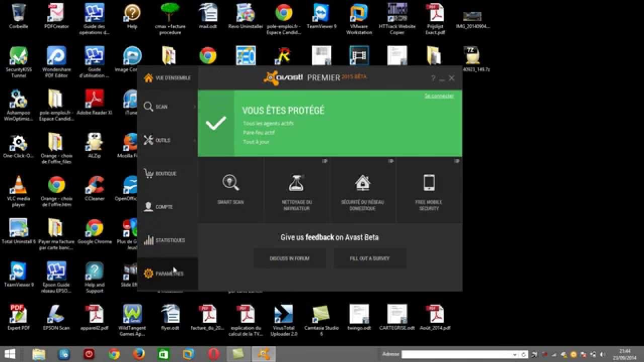Viewport: 644px width, 362px height.
Task: Select the VLC media player desktop icon
Action: (19, 192)
